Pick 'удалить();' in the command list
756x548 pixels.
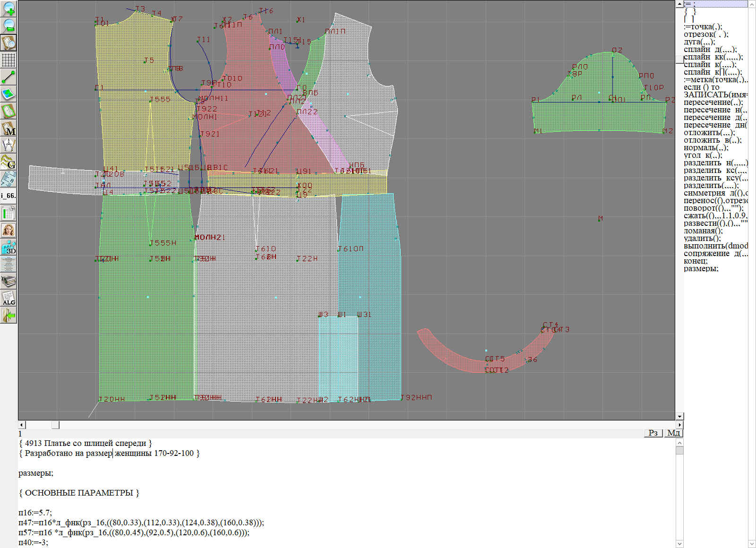coord(702,239)
